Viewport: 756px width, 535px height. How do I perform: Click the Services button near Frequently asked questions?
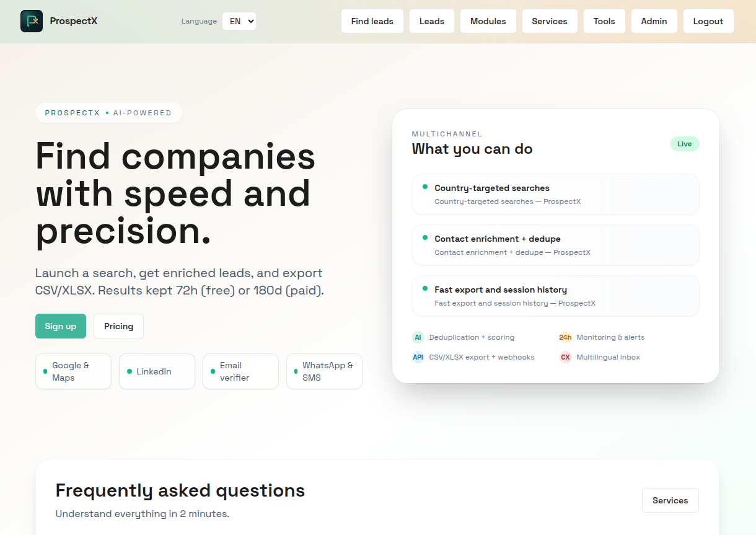pos(670,500)
